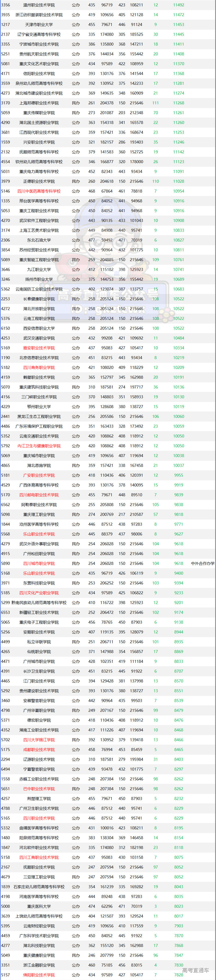Click code 5081 cell
216x980 pixels.
[x=5, y=64]
